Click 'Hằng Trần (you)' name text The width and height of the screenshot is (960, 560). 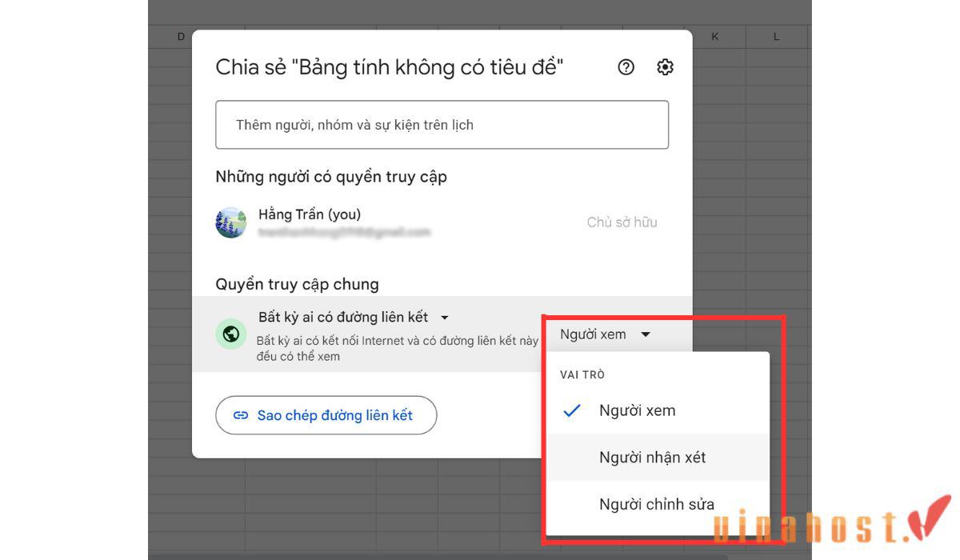[x=310, y=214]
